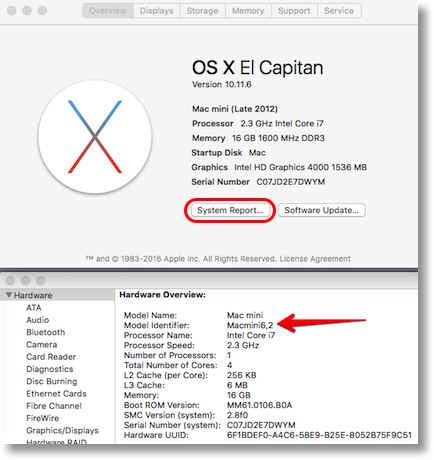
Task: Switch to the Overview tab
Action: tap(108, 11)
